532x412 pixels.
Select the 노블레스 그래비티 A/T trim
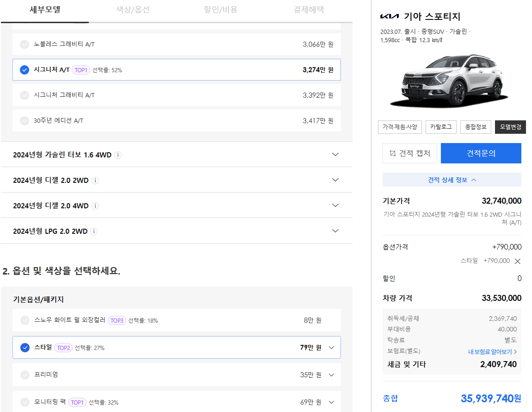pos(176,44)
